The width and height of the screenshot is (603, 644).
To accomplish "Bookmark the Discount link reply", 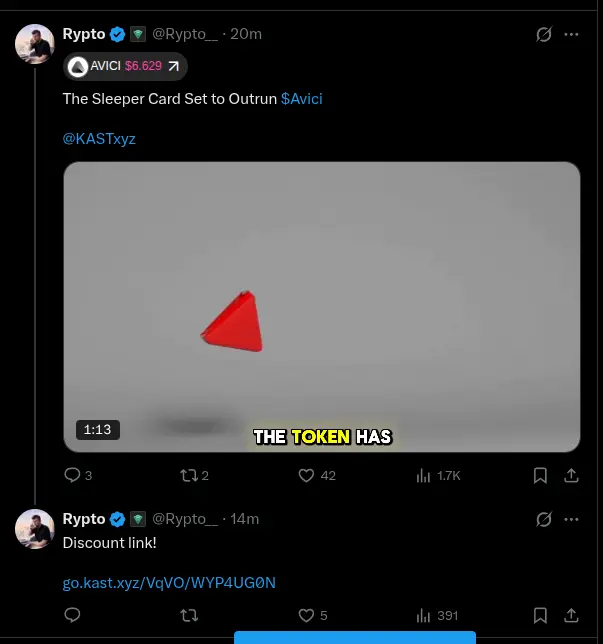I will point(540,615).
